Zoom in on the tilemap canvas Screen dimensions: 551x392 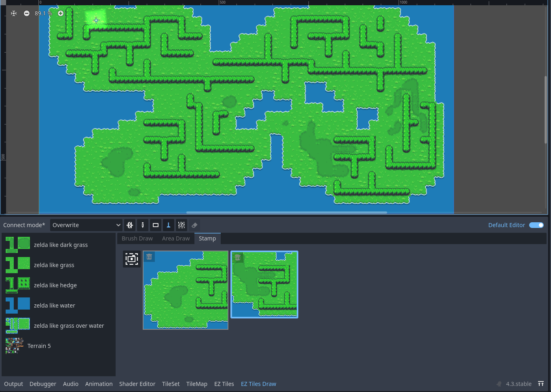pyautogui.click(x=61, y=13)
